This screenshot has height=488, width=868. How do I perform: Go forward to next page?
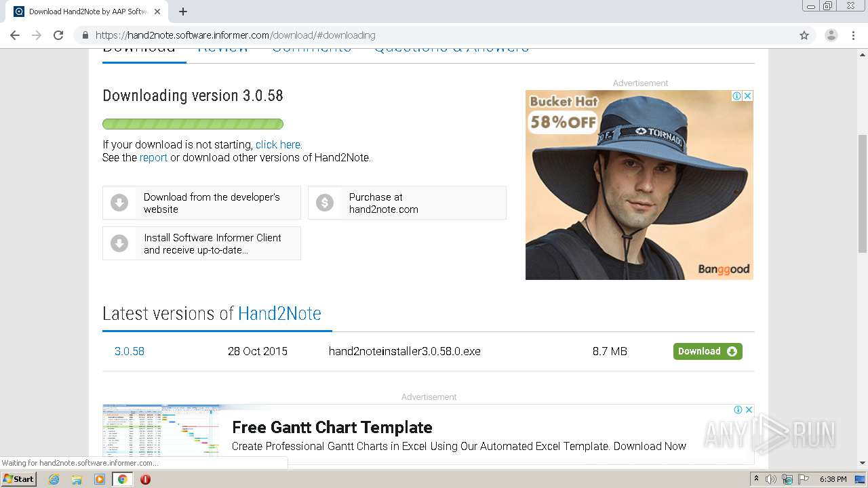37,35
